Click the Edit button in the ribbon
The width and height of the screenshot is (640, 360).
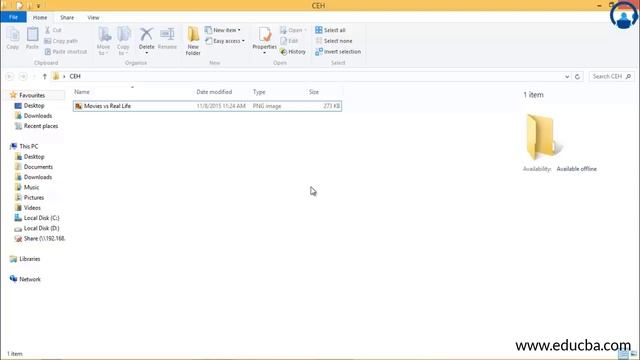tap(289, 41)
